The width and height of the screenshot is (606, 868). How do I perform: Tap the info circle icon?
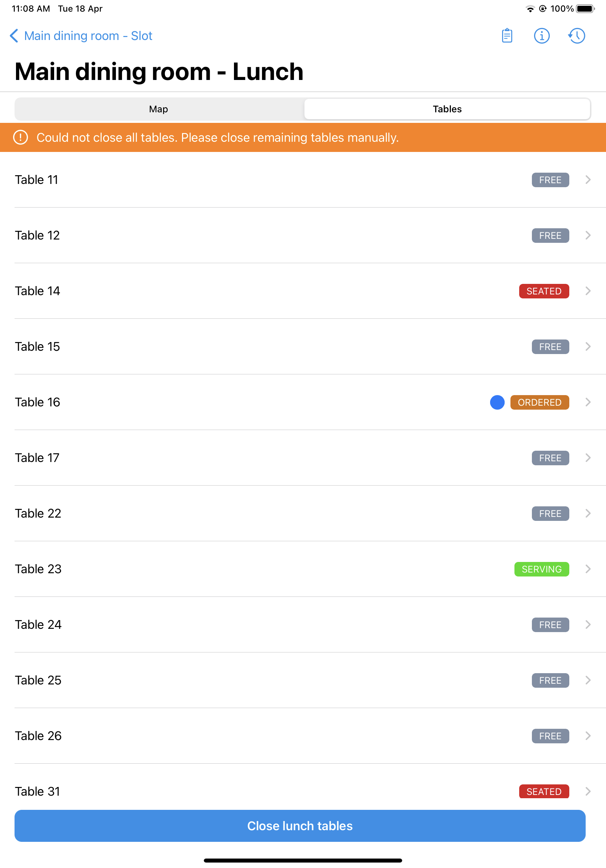point(541,36)
